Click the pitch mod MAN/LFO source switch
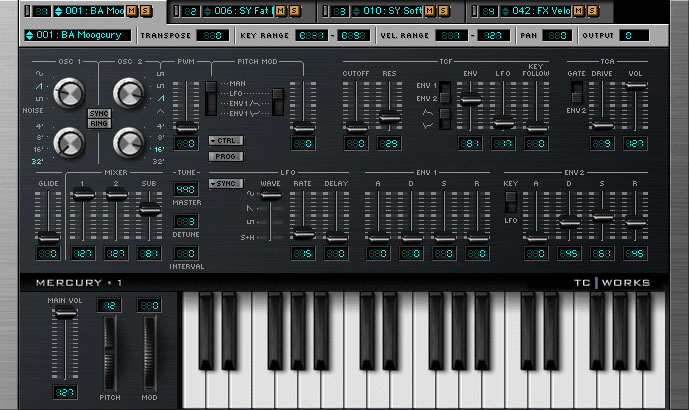This screenshot has width=689, height=410. (x=211, y=98)
